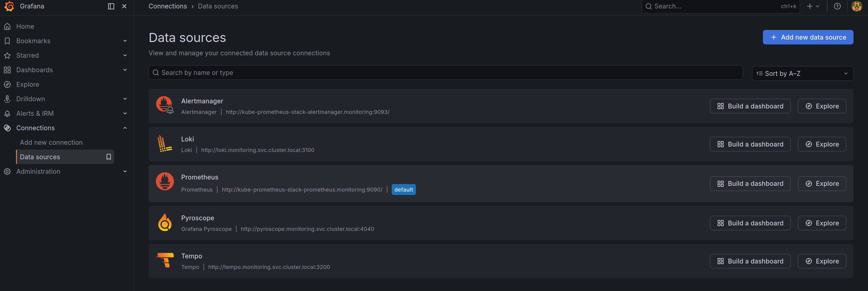Click the Loki data source logo
Image resolution: width=868 pixels, height=291 pixels.
165,144
